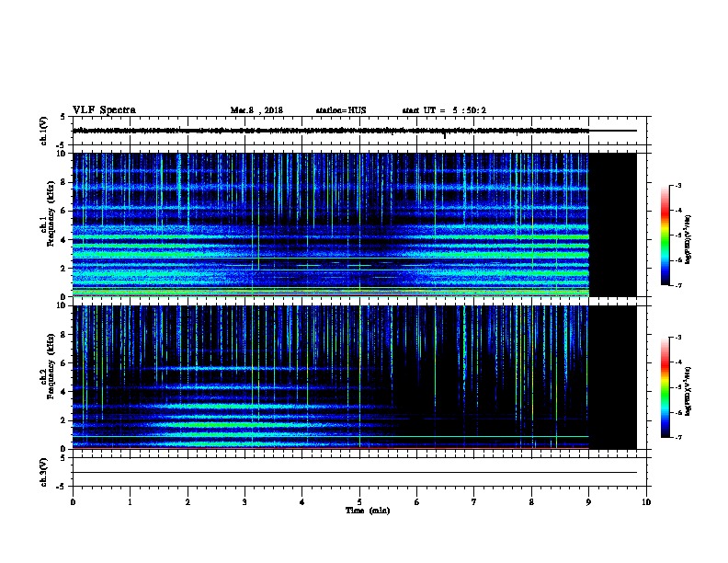
Task: Click the '10' tick label on the time axis
Action: (x=646, y=502)
